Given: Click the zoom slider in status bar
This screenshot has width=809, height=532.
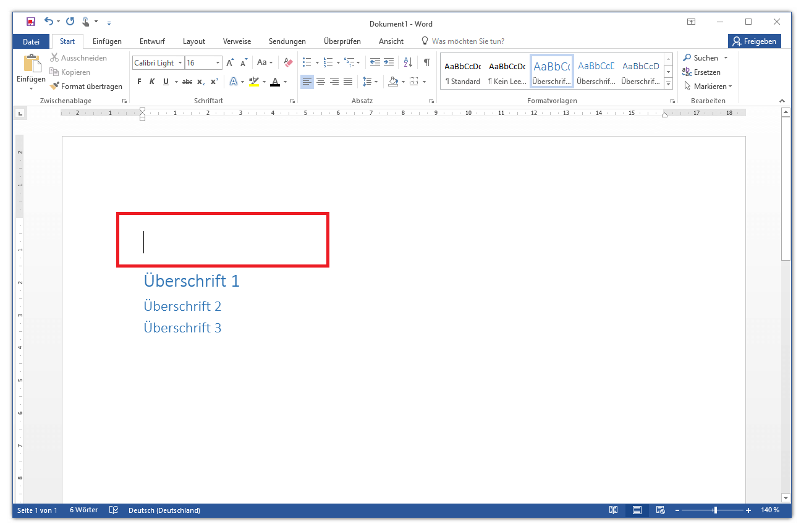Looking at the screenshot, I should pyautogui.click(x=715, y=510).
